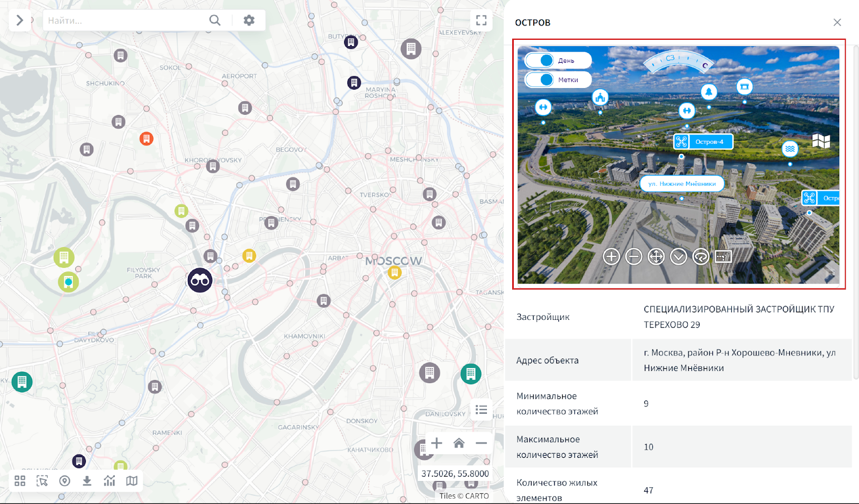Click the Tiles © CARTO attribution
This screenshot has width=859, height=504.
[x=464, y=496]
